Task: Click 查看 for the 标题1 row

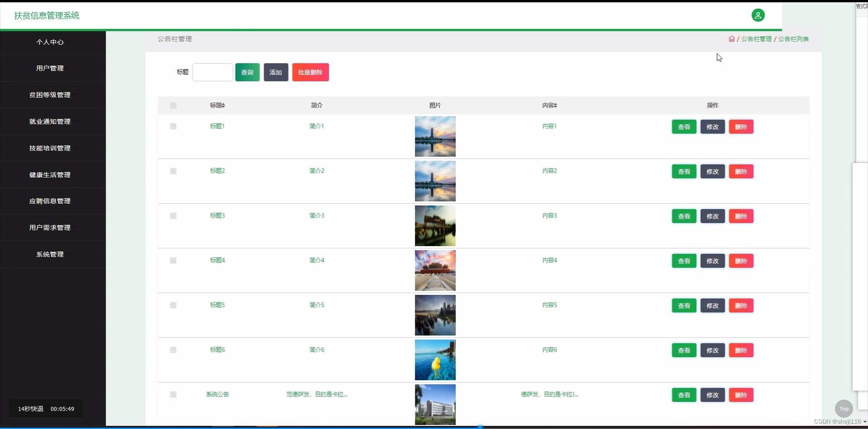Action: [684, 126]
